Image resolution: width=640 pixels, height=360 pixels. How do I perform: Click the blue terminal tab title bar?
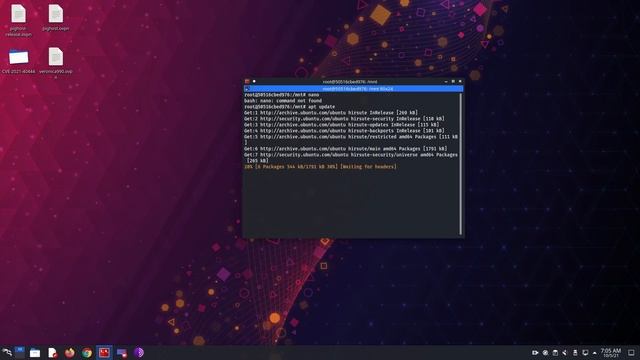pyautogui.click(x=353, y=89)
